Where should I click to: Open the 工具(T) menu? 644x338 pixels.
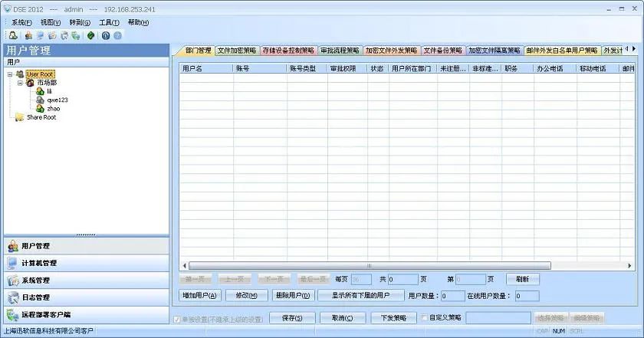coord(109,22)
